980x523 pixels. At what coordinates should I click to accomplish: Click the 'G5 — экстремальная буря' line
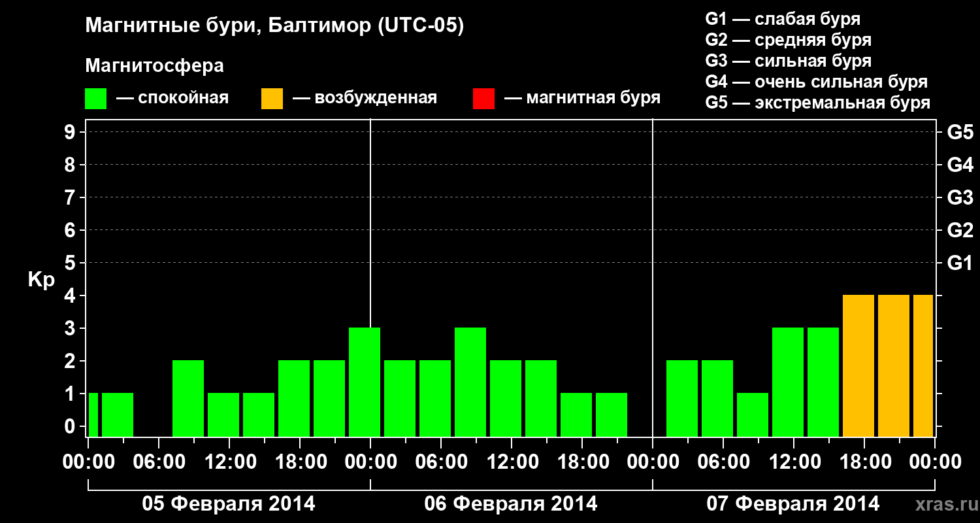818,103
